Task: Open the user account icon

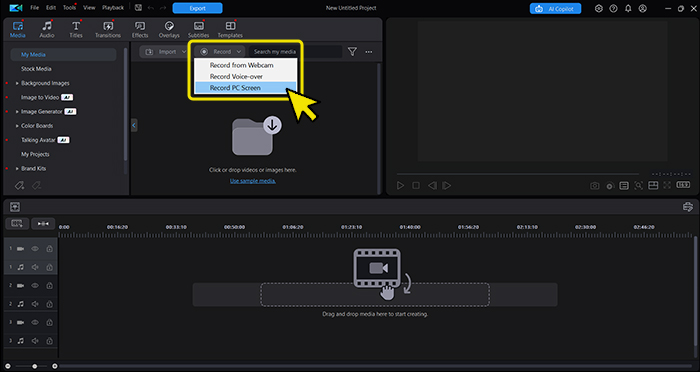Action: 642,8
